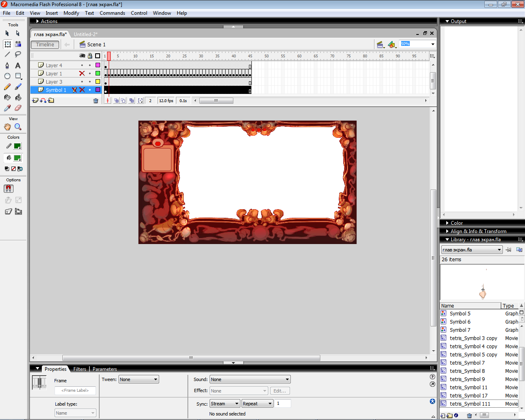The height and width of the screenshot is (420, 525).
Task: Click the Timeline button
Action: tap(45, 45)
